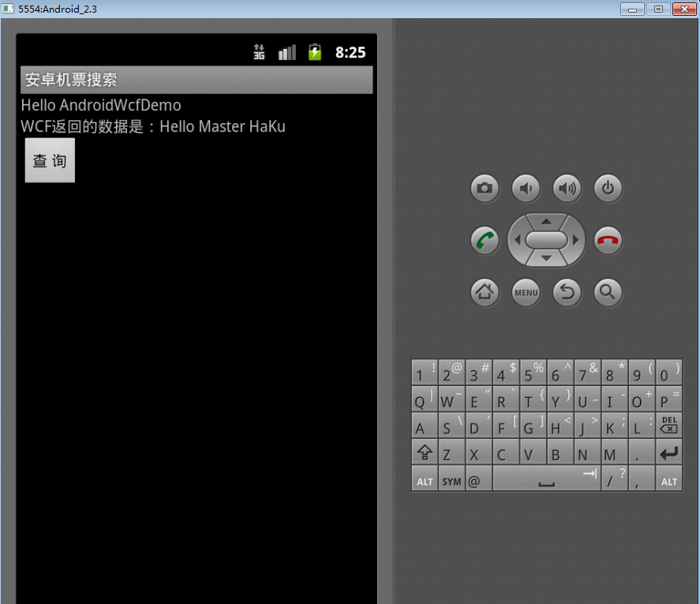
Task: Minimize the 5554:Android_2.3 window
Action: tap(632, 9)
